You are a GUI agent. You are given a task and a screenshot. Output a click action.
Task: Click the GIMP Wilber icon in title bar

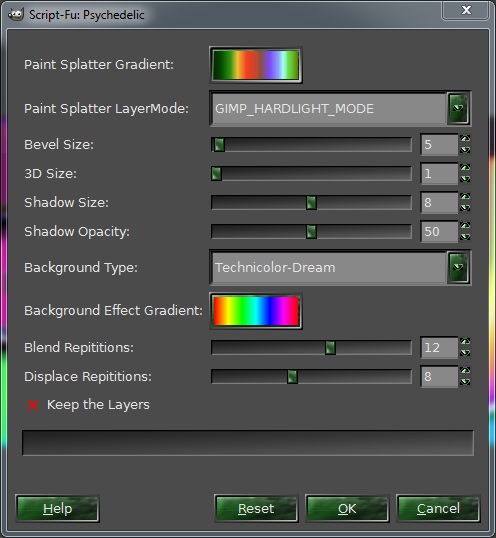(15, 14)
